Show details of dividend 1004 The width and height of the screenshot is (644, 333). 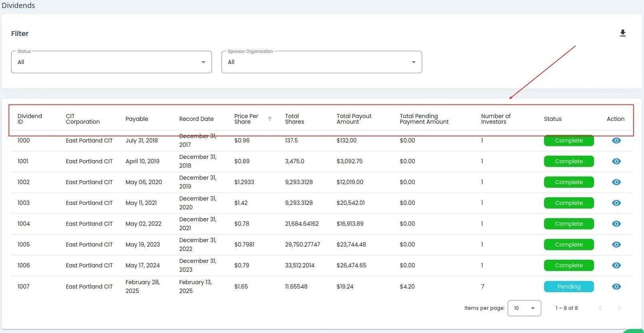coord(616,224)
